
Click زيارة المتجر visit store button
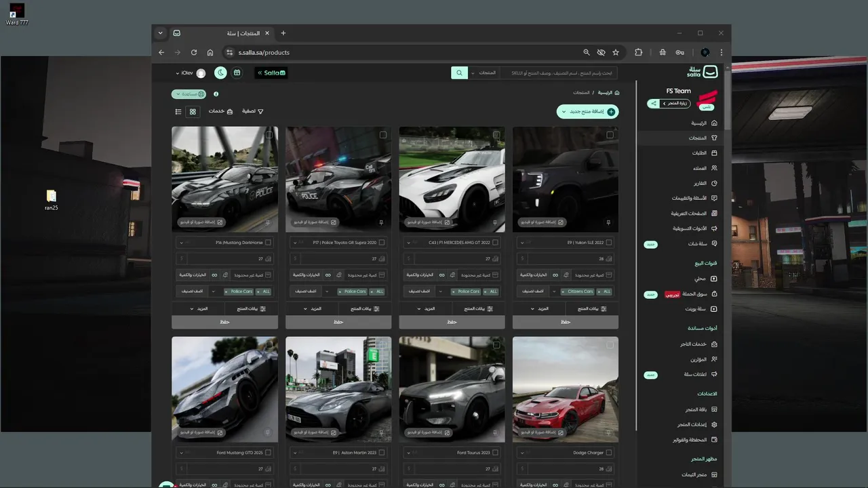pyautogui.click(x=675, y=104)
